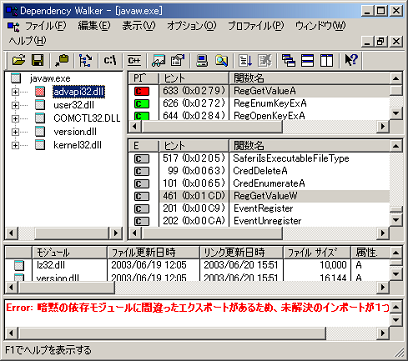Open the ヘルプ(H) menu
The width and height of the screenshot is (408, 361).
(x=27, y=41)
